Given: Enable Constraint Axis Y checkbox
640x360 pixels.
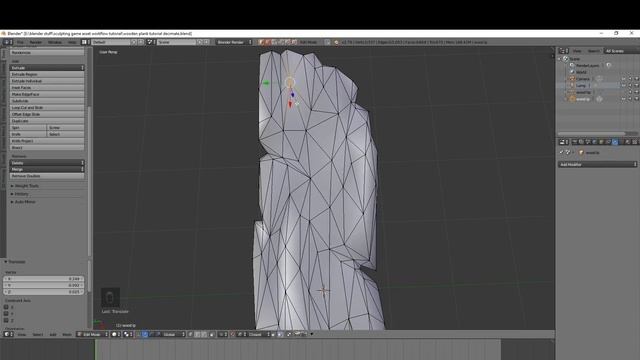Looking at the screenshot, I should [6, 313].
